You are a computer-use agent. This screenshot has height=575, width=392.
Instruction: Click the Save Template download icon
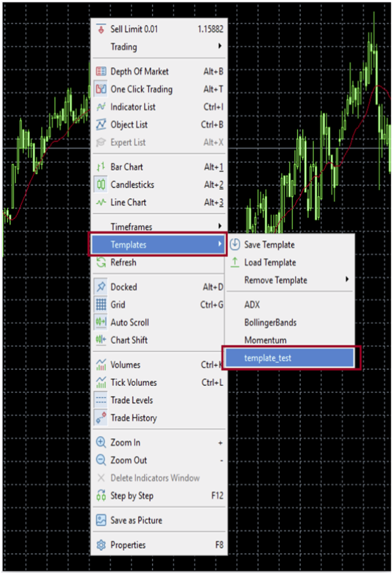(235, 245)
